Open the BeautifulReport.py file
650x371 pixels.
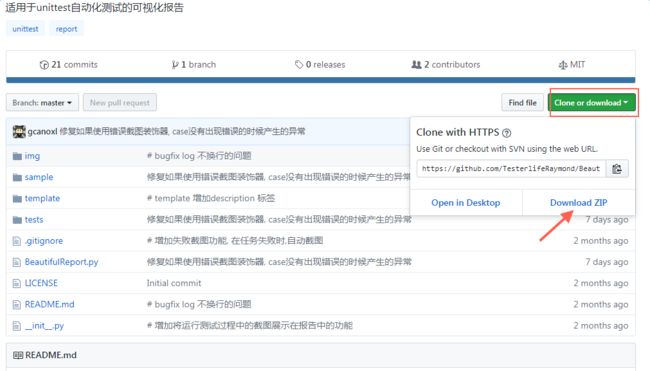61,262
